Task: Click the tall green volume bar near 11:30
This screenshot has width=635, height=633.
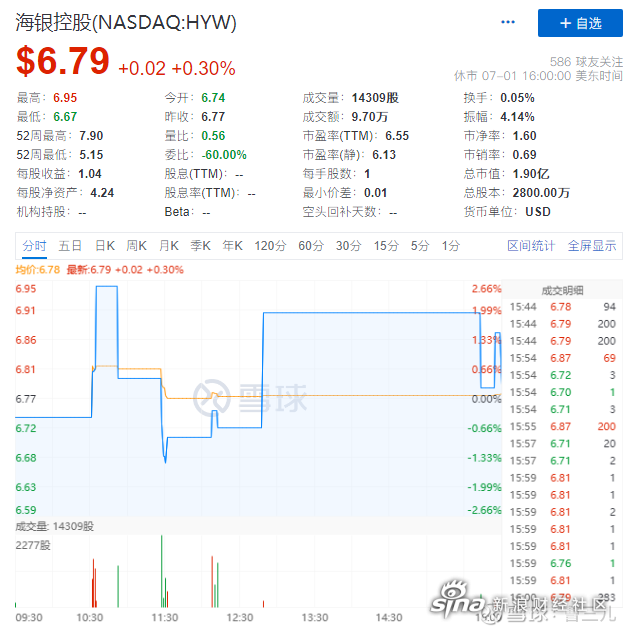Action: tap(162, 571)
